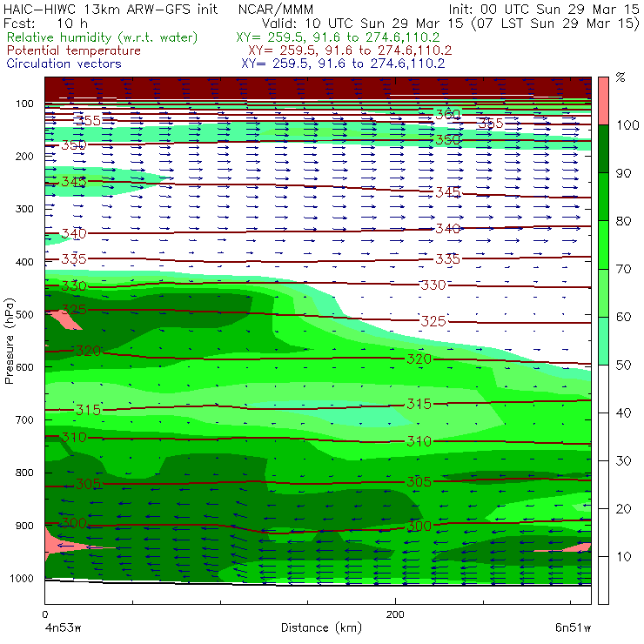Click the '%' unit label above colorbar
The image size is (644, 644).
[x=621, y=77]
